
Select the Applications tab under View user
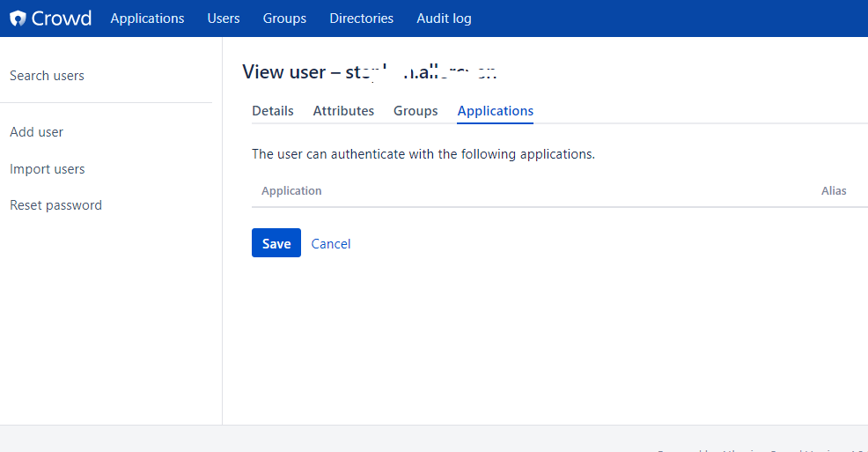pyautogui.click(x=496, y=111)
